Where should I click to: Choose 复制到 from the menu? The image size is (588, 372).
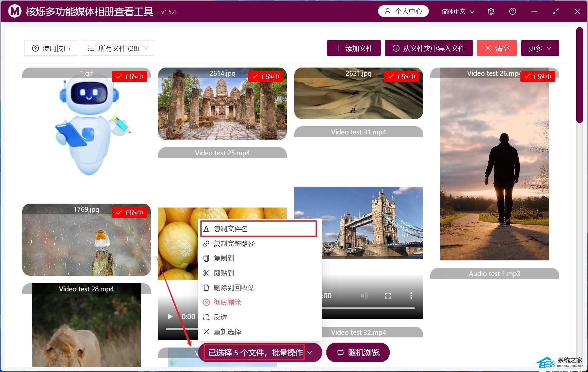coord(260,258)
